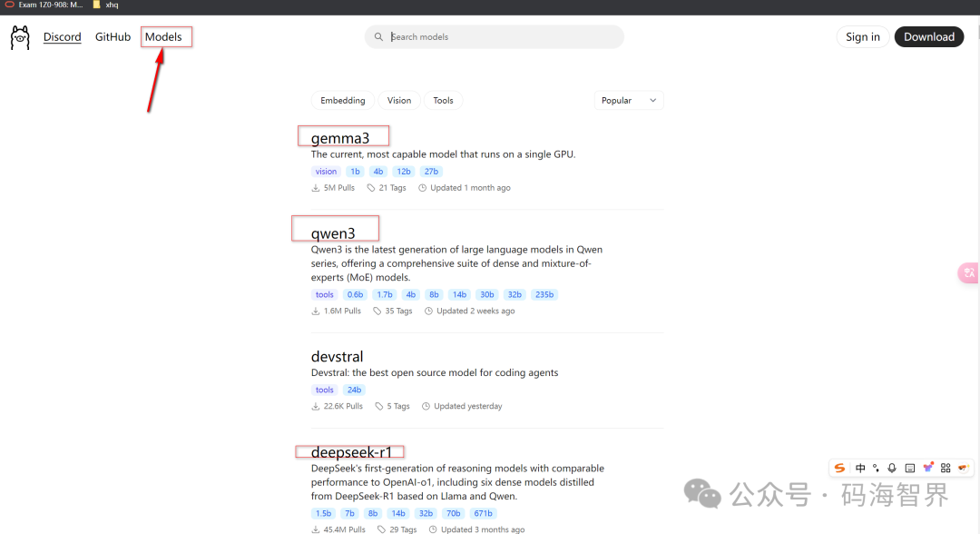Open the qwen3 model page
This screenshot has width=980, height=534.
pos(333,233)
